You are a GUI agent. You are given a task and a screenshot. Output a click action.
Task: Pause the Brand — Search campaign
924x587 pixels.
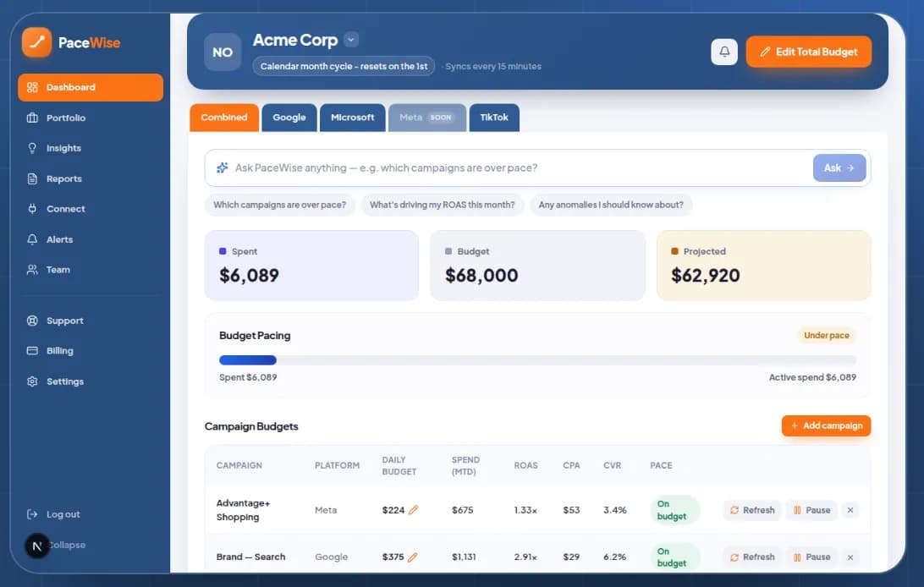coord(811,557)
